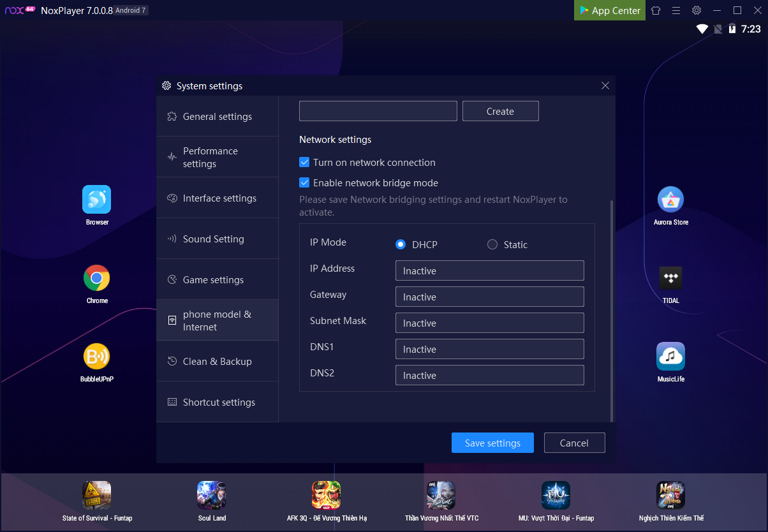Open Clean & Backup section

coord(218,361)
